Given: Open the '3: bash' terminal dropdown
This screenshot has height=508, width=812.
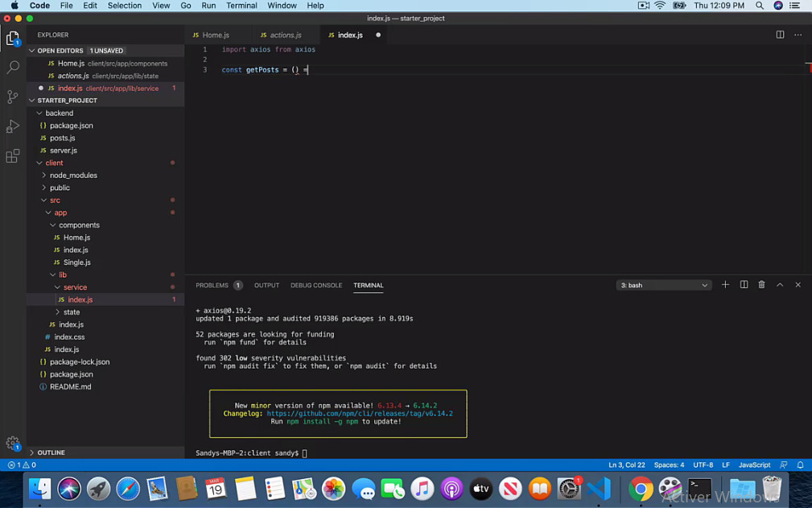Looking at the screenshot, I should pos(663,284).
